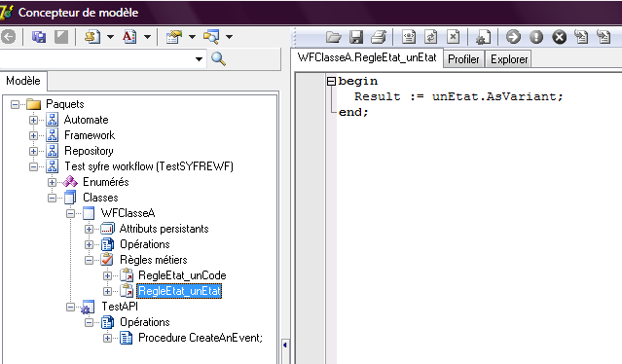Expand the Procedure CreateAnEvent node
This screenshot has width=622, height=364.
click(107, 339)
